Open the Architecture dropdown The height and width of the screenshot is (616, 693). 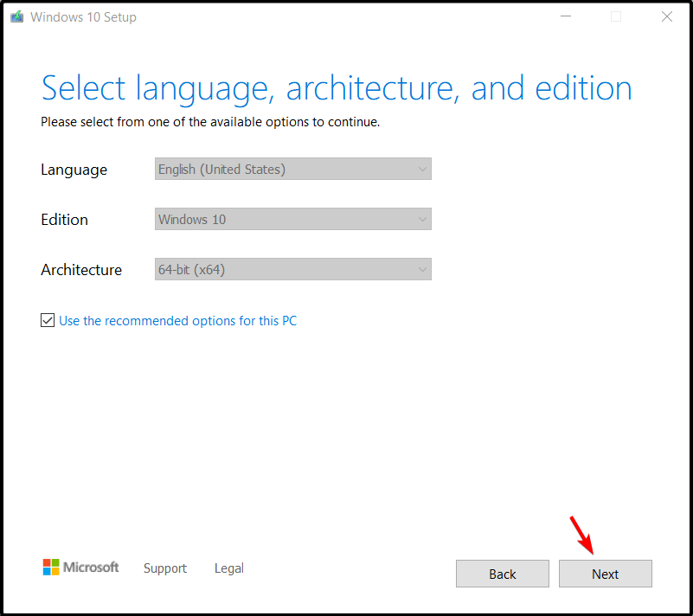pos(293,269)
